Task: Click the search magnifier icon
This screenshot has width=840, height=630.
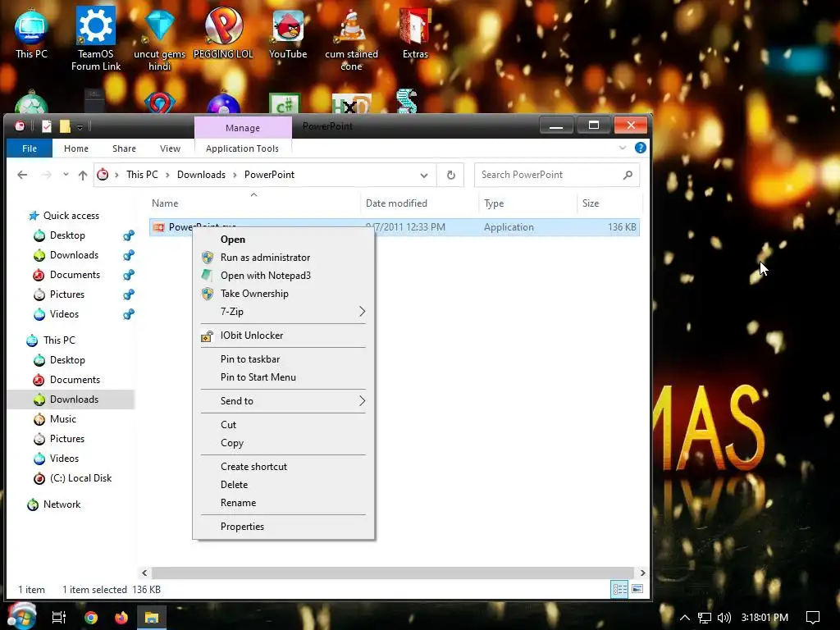Action: point(628,175)
